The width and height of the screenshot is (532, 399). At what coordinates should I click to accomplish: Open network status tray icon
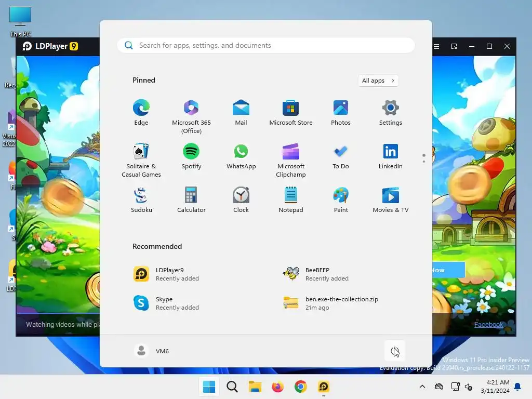(455, 387)
